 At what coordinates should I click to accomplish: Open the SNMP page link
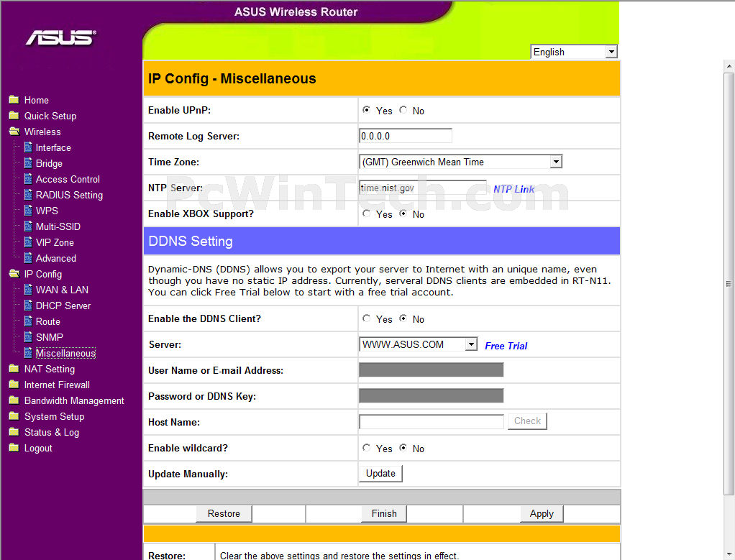(49, 337)
